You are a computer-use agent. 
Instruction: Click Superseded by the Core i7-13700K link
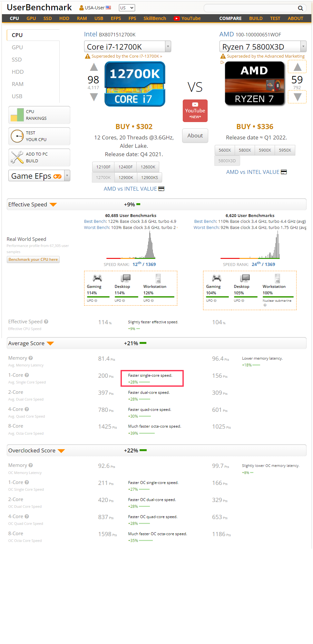click(x=127, y=56)
